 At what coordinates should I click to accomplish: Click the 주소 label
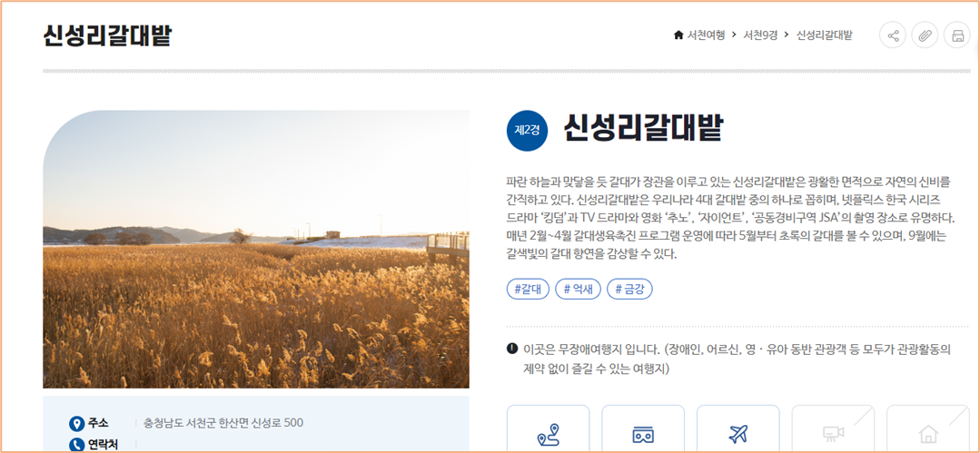tap(98, 423)
